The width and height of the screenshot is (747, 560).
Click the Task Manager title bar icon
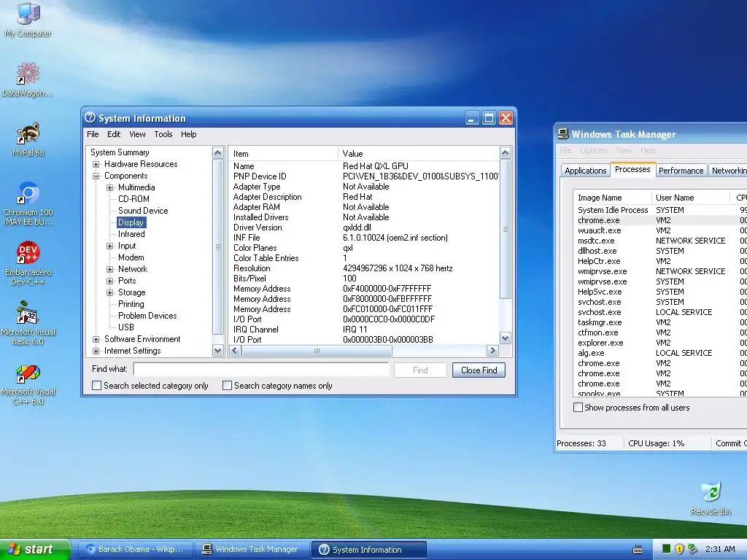tap(563, 134)
